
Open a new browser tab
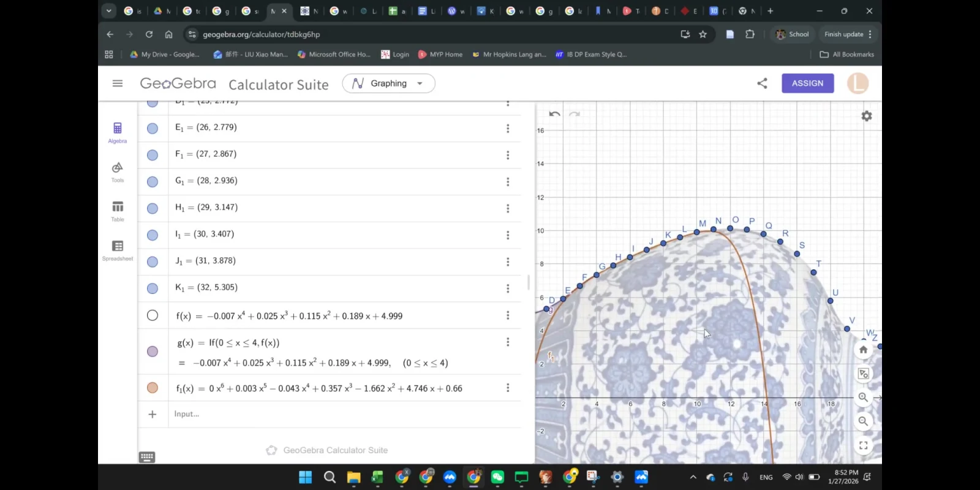[771, 10]
